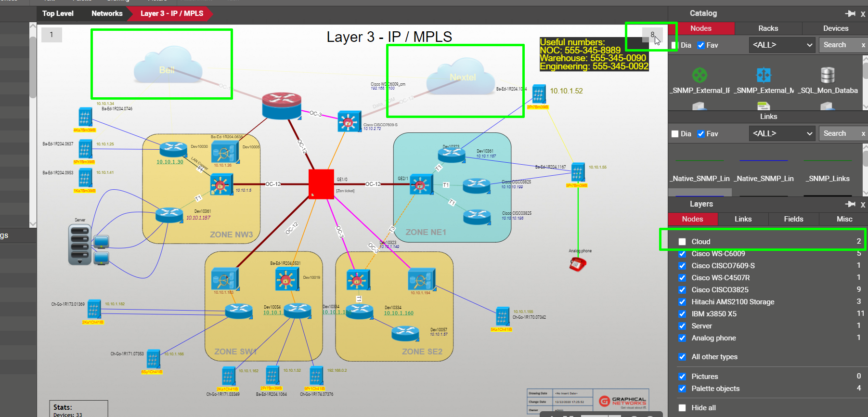Click the large red router icon
Image resolution: width=868 pixels, height=417 pixels.
[x=282, y=106]
